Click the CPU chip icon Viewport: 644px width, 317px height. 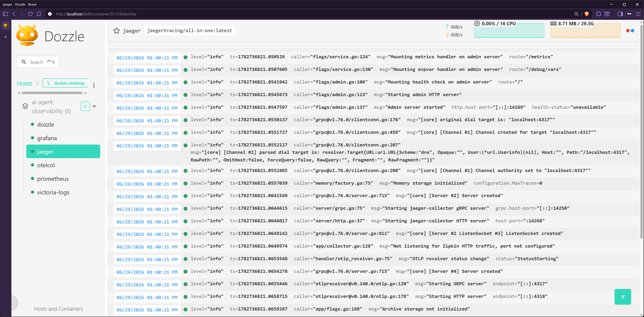tap(478, 24)
